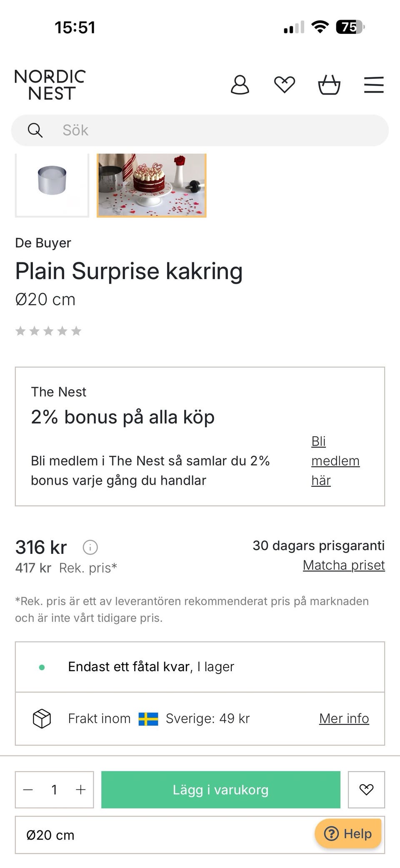Image resolution: width=400 pixels, height=868 pixels.
Task: Open the shopping basket icon
Action: [x=329, y=85]
